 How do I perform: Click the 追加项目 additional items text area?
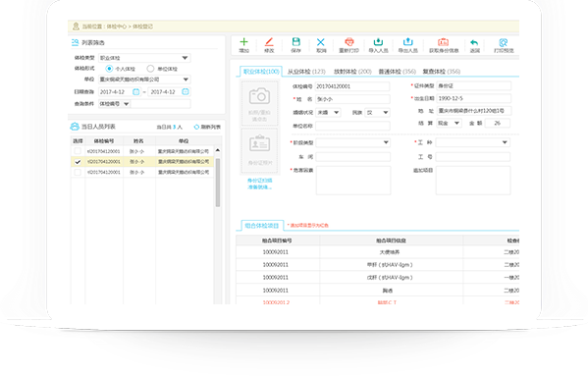pyautogui.click(x=473, y=181)
